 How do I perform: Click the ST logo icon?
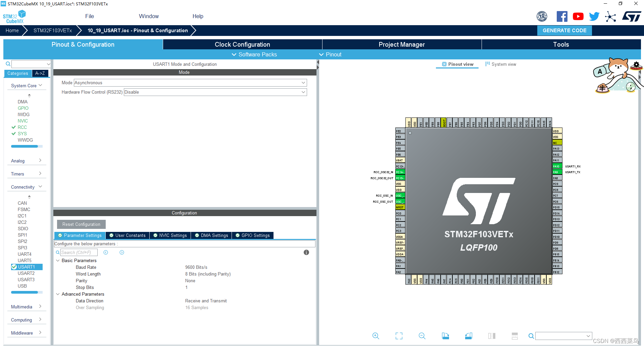pos(632,16)
